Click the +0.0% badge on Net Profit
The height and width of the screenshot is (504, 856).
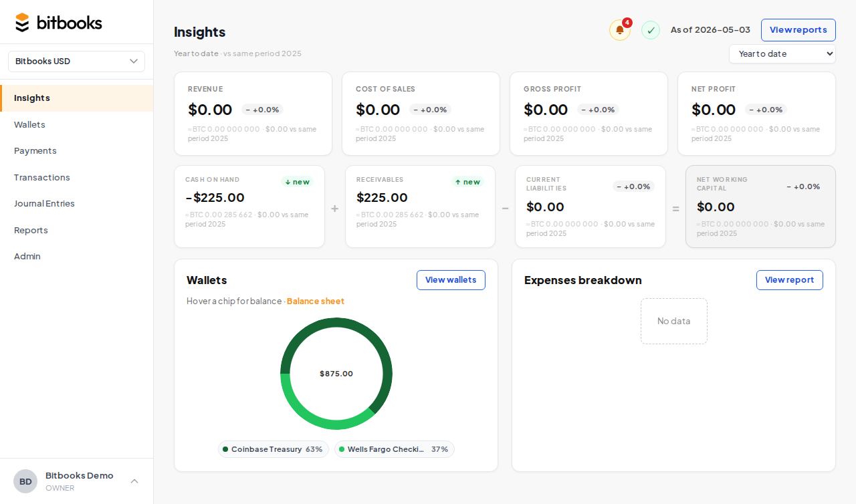tap(766, 110)
